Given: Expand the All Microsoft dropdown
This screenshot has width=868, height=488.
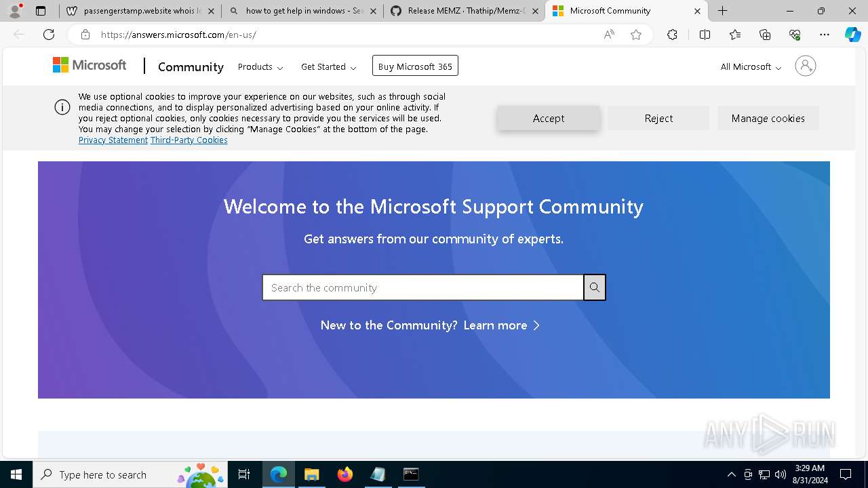Looking at the screenshot, I should point(751,66).
